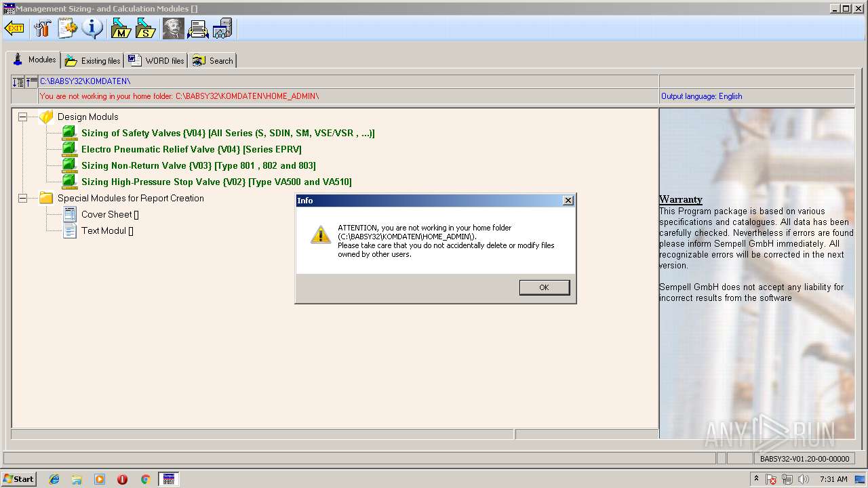Open the WORD files tab
Viewport: 868px width, 488px height.
tap(156, 61)
